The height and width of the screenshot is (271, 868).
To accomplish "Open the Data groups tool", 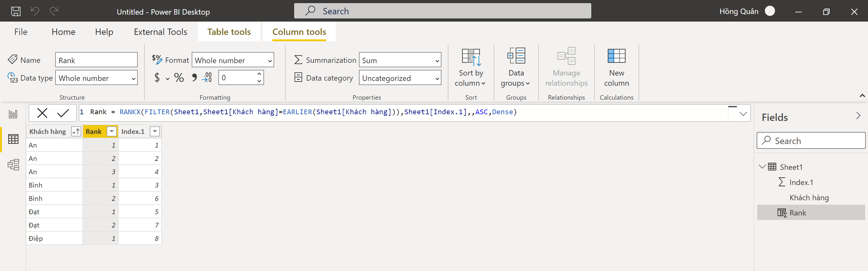I will click(516, 67).
